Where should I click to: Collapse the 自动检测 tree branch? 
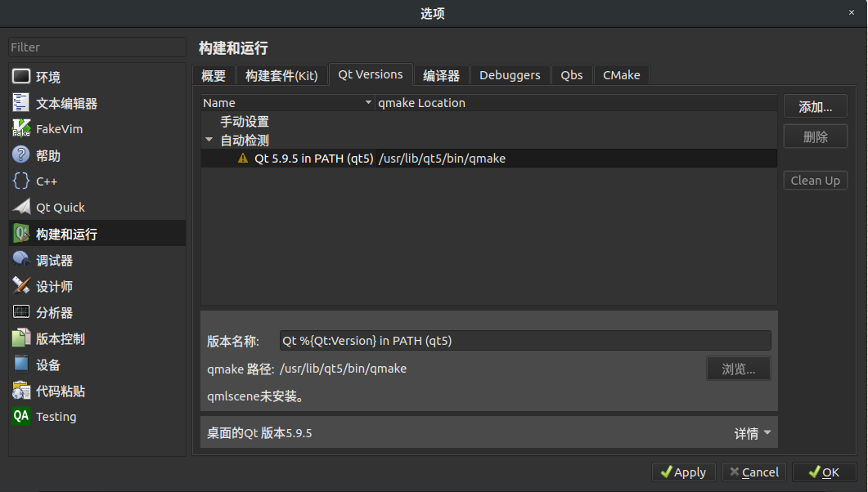tap(209, 140)
